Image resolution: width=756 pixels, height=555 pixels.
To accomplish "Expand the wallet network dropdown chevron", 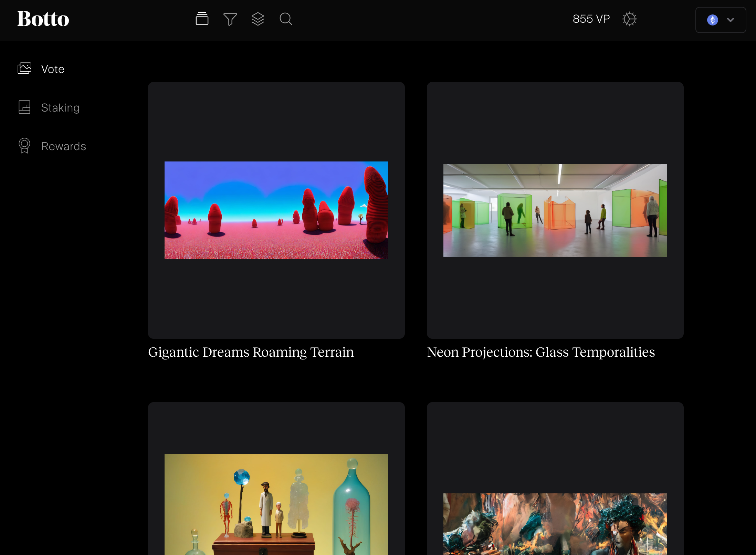I will (731, 20).
